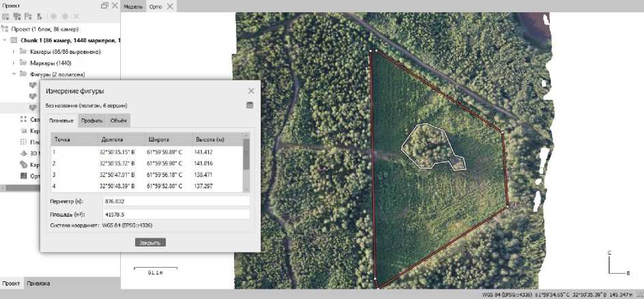This screenshot has height=299, width=644.
Task: Click the Точка column header
Action: point(75,140)
